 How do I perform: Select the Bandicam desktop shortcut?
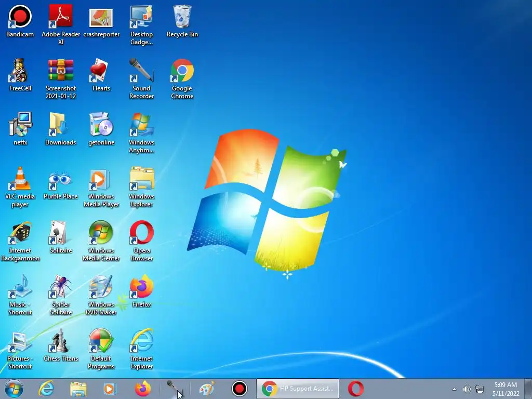pyautogui.click(x=20, y=21)
